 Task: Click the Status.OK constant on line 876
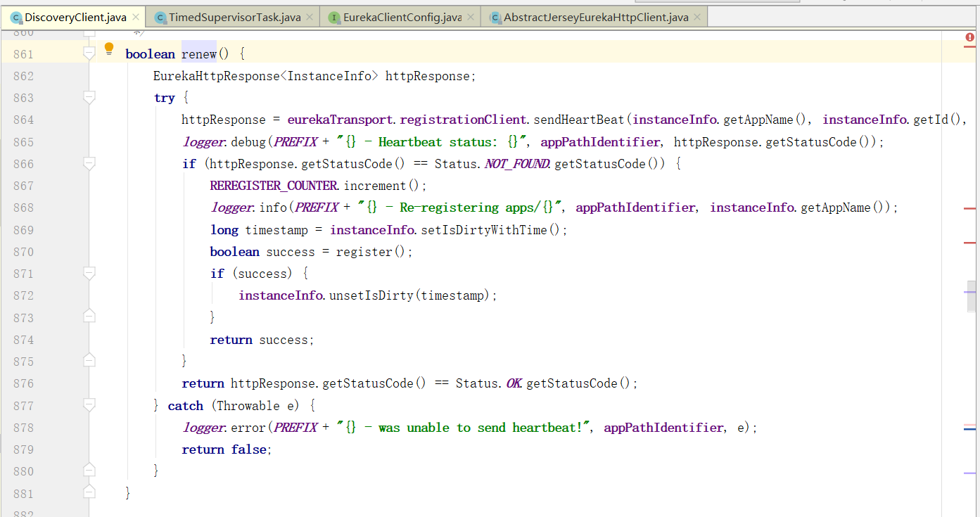pyautogui.click(x=488, y=383)
